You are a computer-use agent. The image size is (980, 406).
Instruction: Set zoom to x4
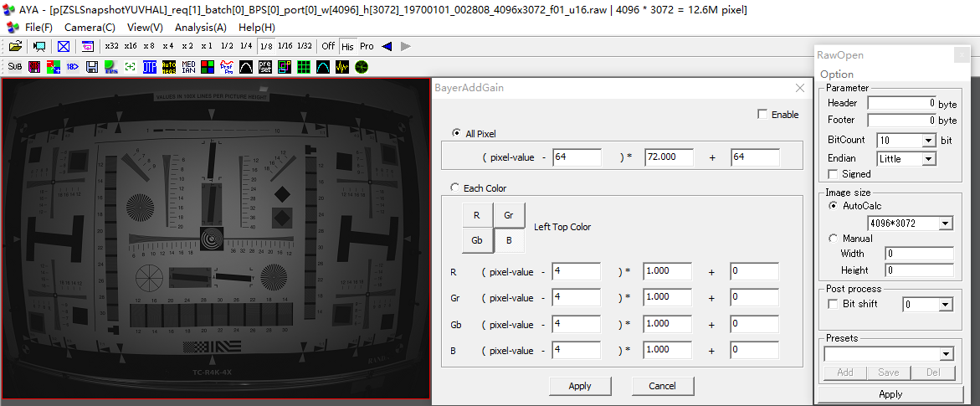pyautogui.click(x=168, y=46)
